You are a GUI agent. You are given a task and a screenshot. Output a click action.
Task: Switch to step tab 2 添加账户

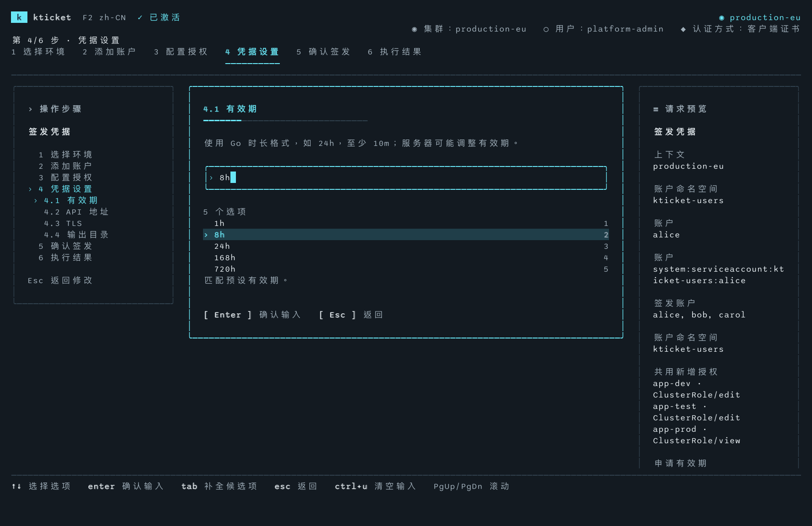110,52
